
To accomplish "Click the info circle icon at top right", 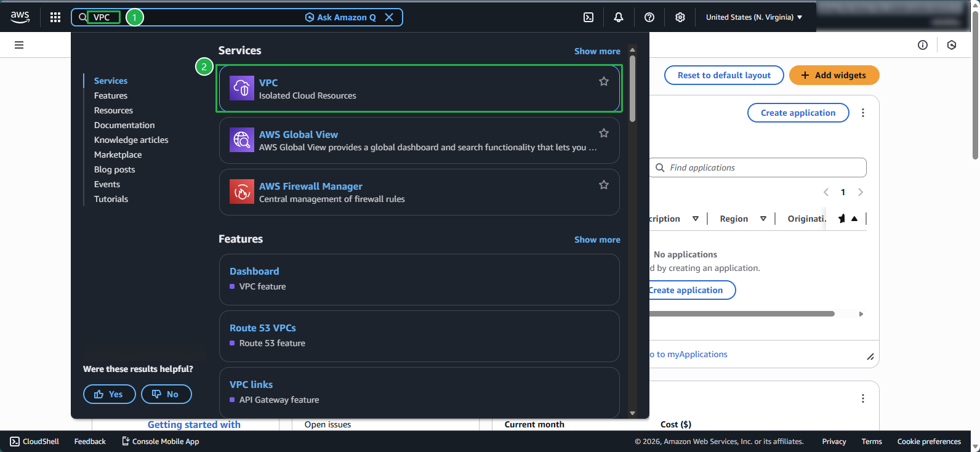I will point(922,45).
